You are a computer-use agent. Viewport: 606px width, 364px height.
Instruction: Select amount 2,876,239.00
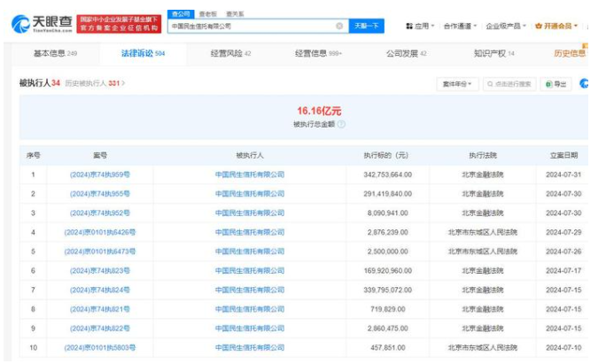pos(388,232)
